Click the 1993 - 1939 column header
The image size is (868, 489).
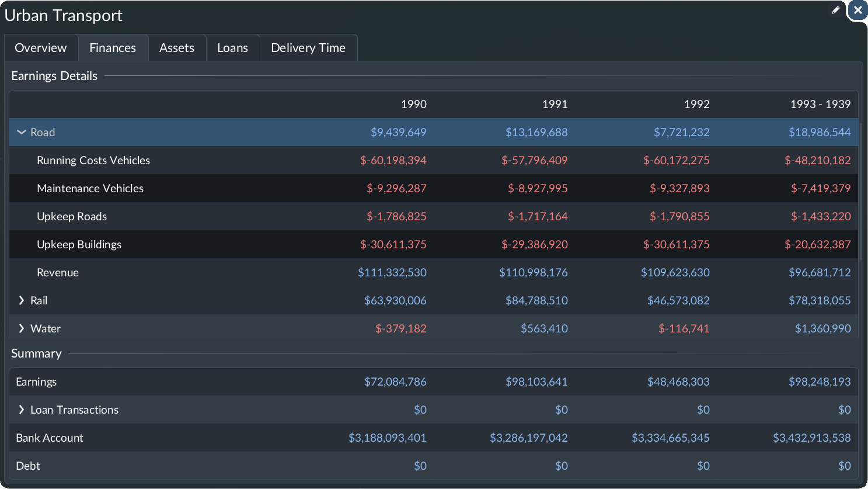(820, 104)
